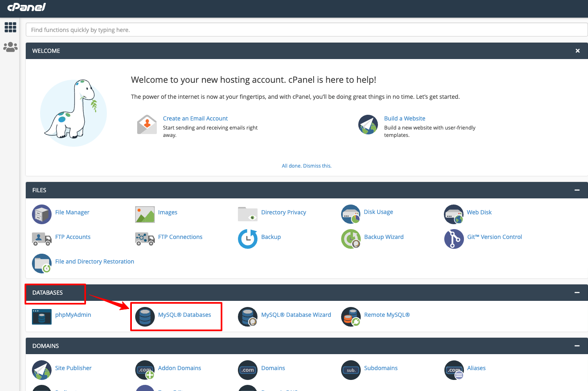Open Remote MySQL settings

coord(387,314)
